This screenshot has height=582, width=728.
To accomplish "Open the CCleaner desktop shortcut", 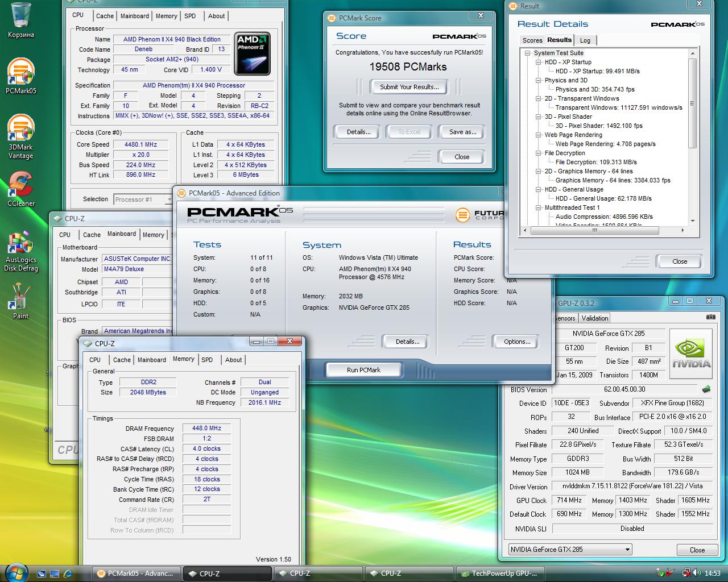I will (x=20, y=189).
